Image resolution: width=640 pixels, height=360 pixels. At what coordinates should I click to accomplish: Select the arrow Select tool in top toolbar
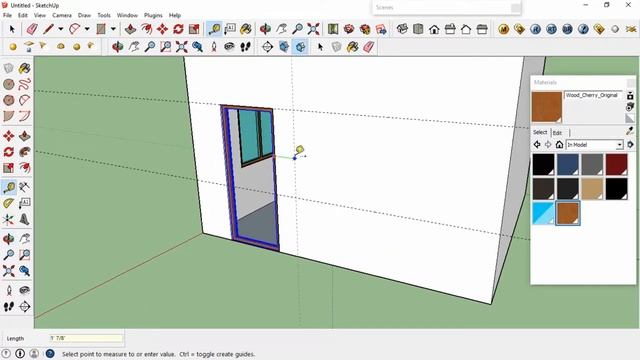(12, 29)
